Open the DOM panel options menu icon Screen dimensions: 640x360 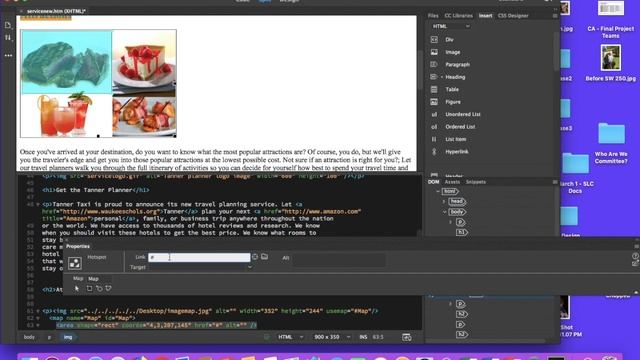[x=555, y=182]
